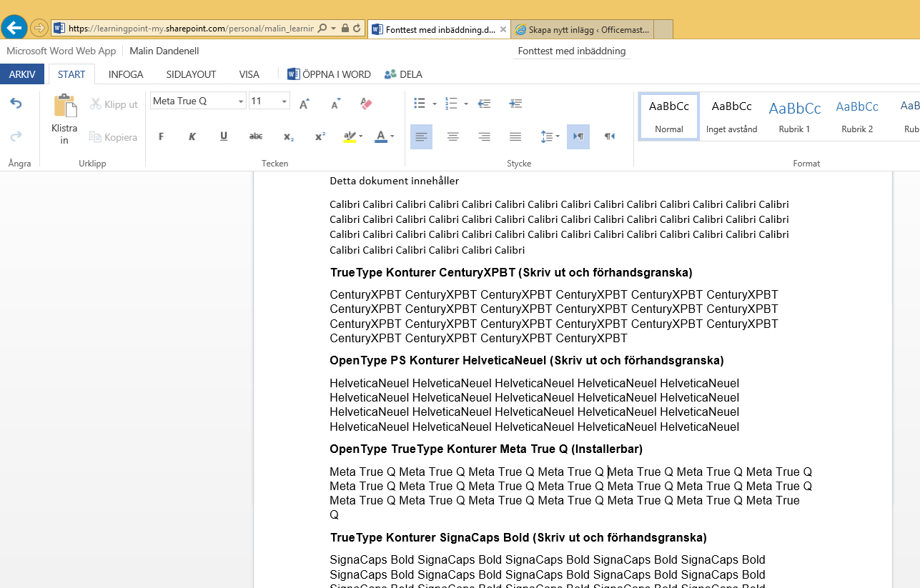Click the Malin Dandenell user name
The width and height of the screenshot is (920, 588).
tap(164, 51)
